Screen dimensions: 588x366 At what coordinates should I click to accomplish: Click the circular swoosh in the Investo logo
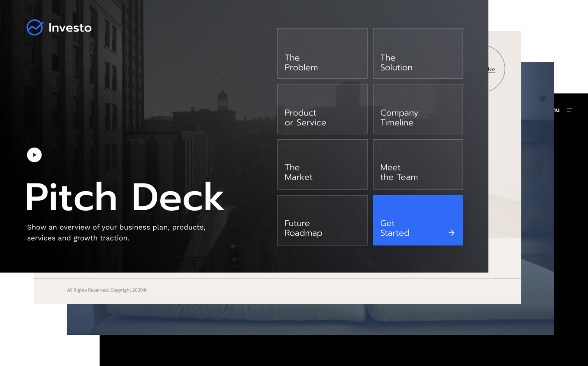35,27
